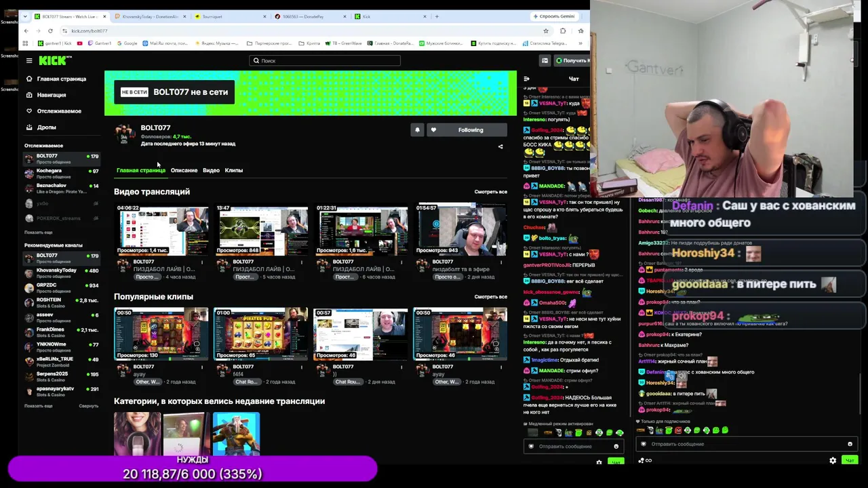This screenshot has height=488, width=868.
Task: Switch to the DonatePay browser tab
Action: (x=311, y=16)
